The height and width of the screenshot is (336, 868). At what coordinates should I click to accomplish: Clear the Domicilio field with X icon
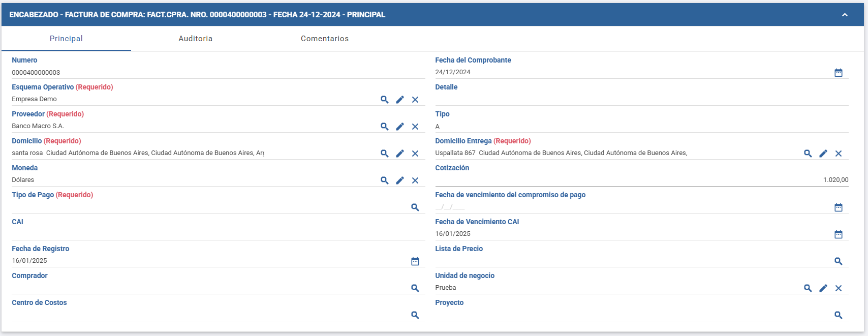pyautogui.click(x=415, y=154)
